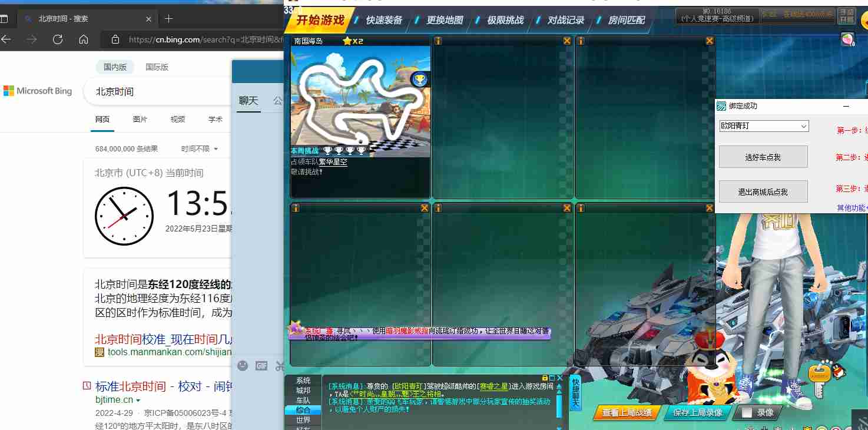Close the bottom-right player slot

[x=710, y=208]
